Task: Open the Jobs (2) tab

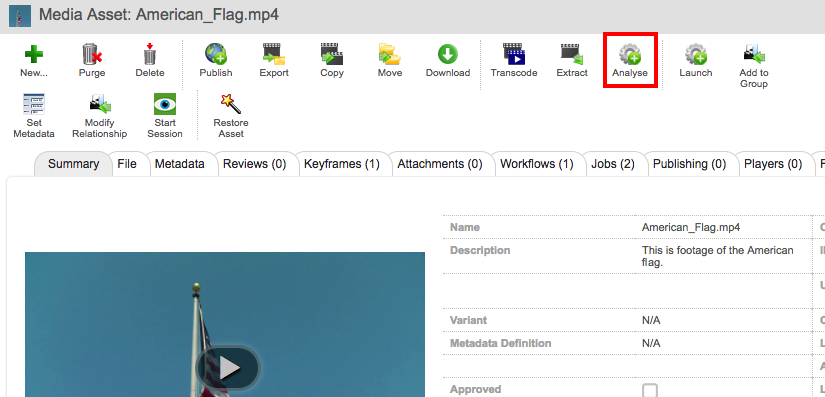Action: point(612,164)
